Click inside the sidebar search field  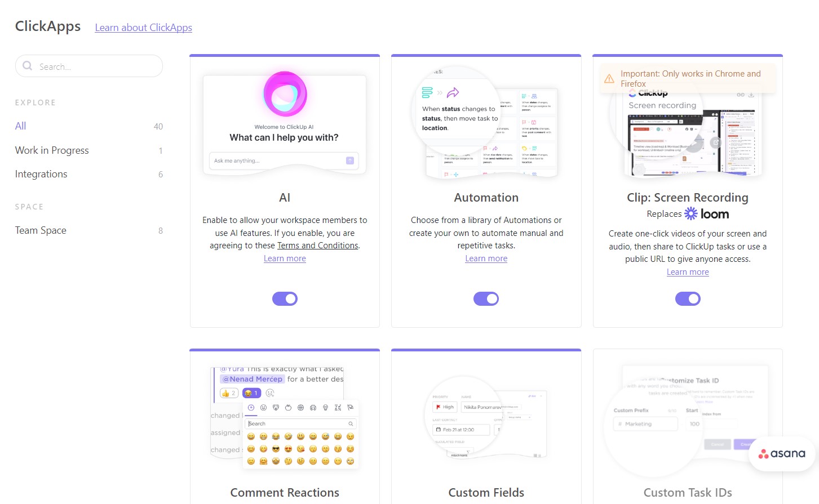(x=88, y=66)
